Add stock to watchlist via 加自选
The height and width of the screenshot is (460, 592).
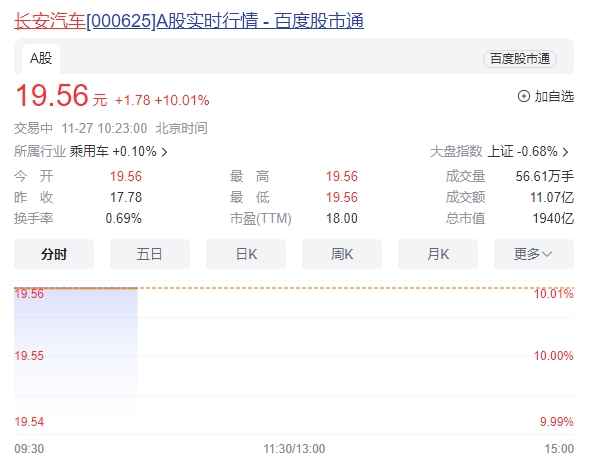(546, 96)
